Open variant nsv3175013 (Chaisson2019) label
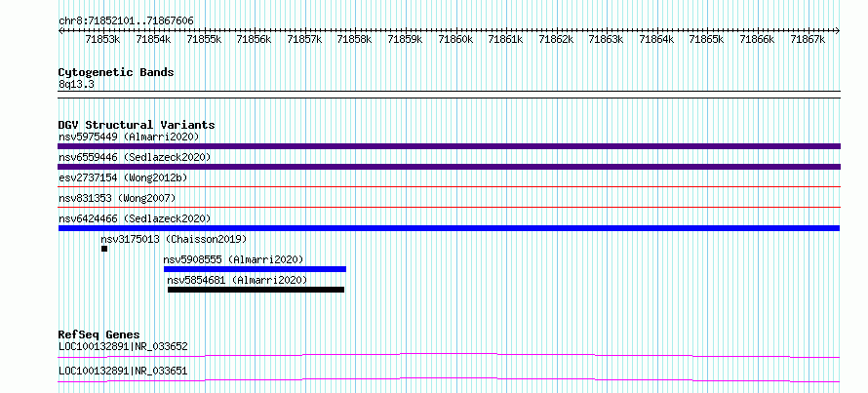Image resolution: width=868 pixels, height=393 pixels. 174,239
